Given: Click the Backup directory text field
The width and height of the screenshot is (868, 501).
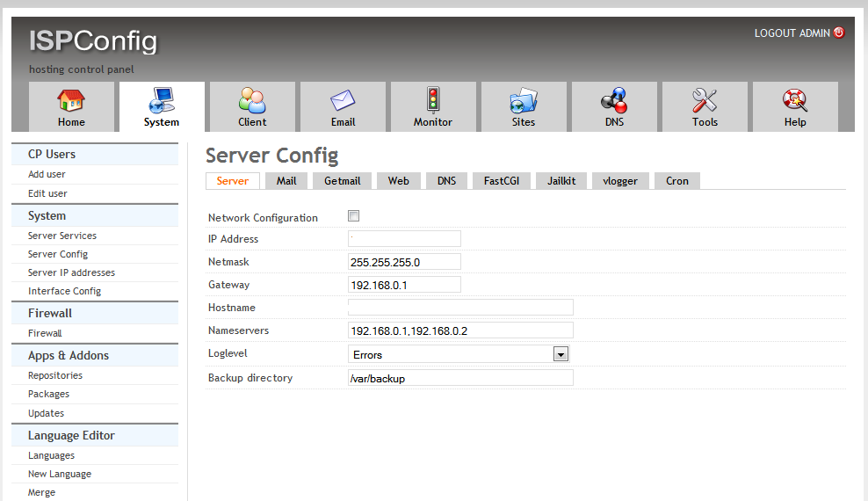Looking at the screenshot, I should (x=460, y=378).
